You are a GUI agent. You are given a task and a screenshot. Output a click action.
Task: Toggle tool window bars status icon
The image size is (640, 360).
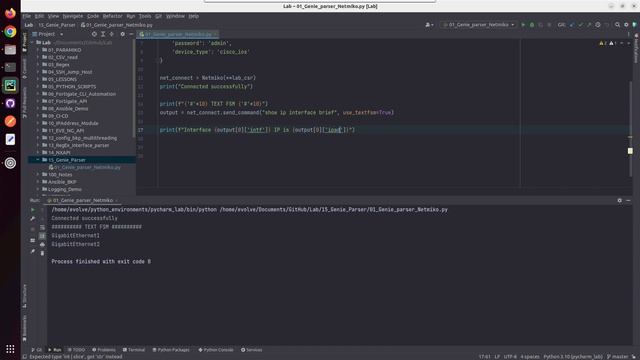tap(24, 357)
